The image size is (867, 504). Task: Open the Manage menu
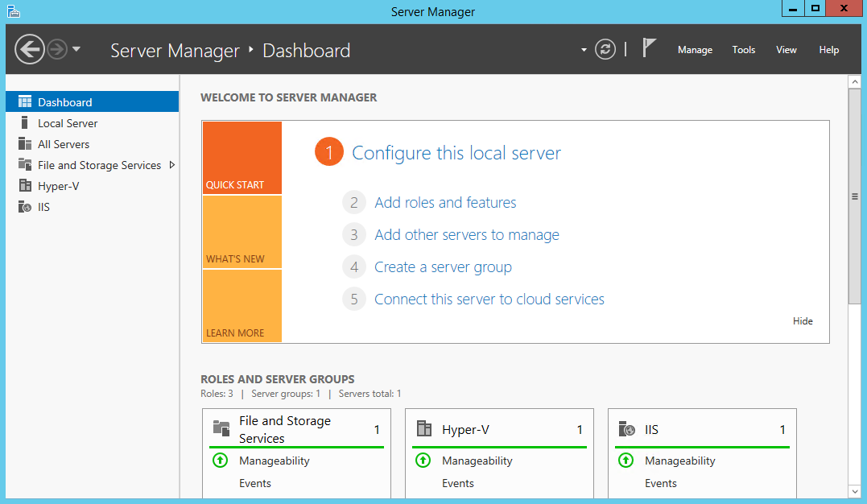[x=695, y=50]
